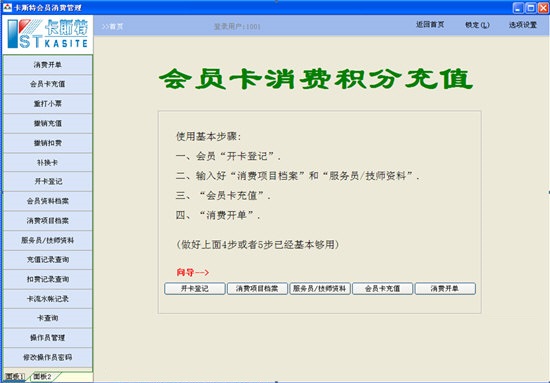Click the 会员卡消费积分充值 green title
This screenshot has height=383, width=550.
(x=316, y=79)
